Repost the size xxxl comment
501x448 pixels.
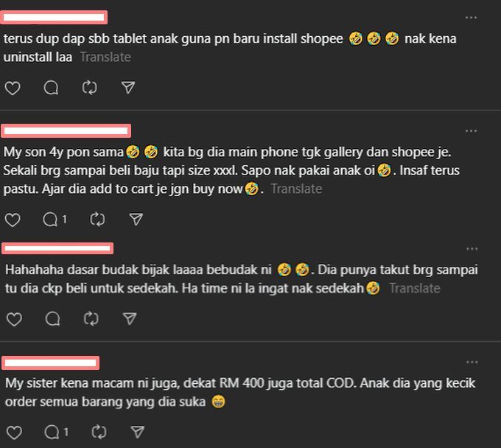97,220
